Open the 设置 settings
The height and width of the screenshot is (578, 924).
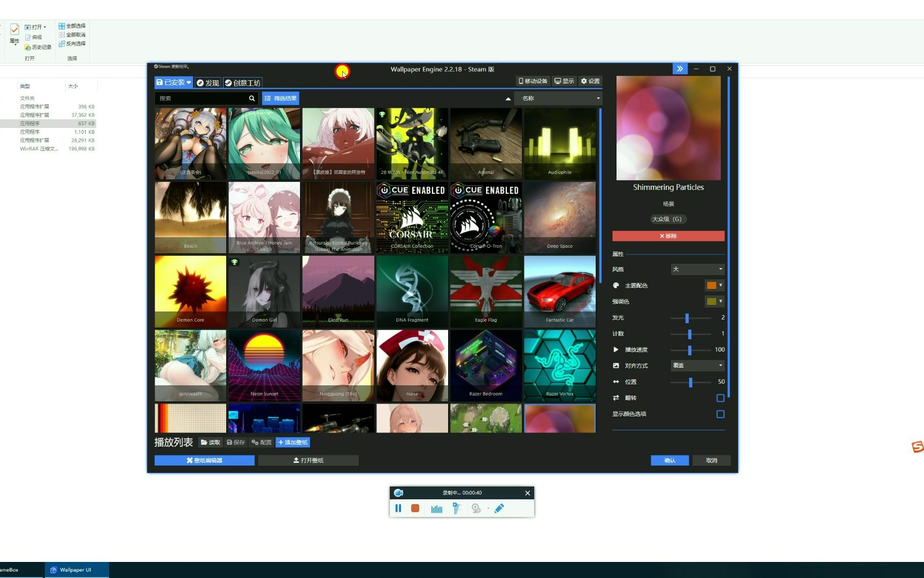[590, 81]
